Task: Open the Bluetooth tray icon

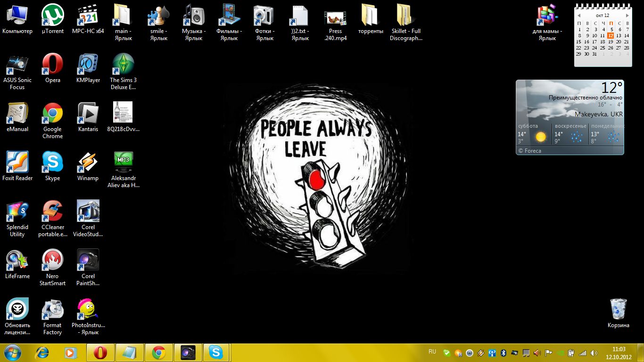Action: (x=503, y=353)
